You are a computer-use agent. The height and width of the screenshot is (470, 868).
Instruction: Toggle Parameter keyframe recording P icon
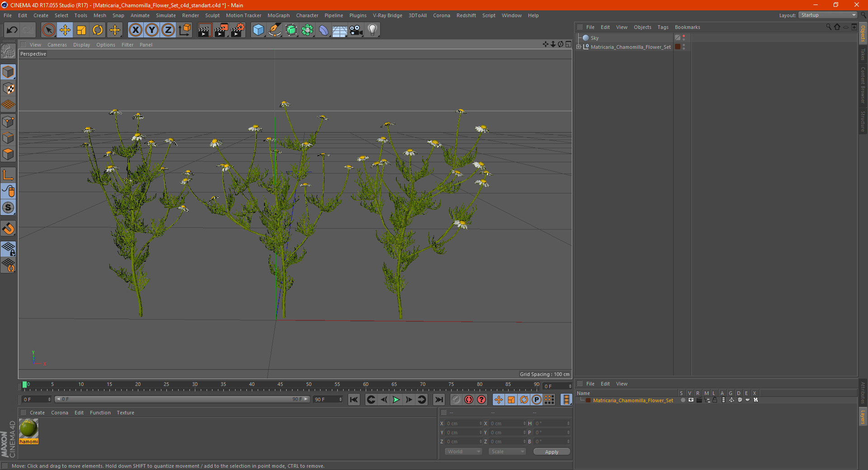[x=537, y=399]
